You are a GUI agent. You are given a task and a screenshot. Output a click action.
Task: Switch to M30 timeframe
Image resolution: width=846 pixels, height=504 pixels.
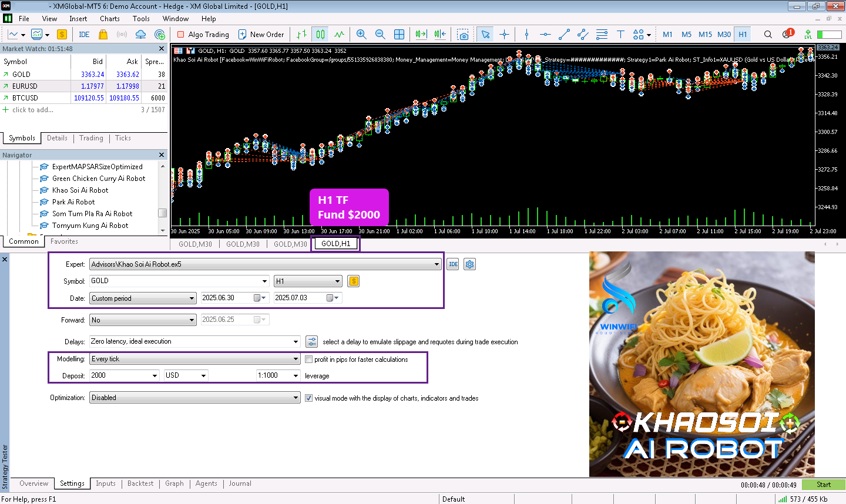(724, 34)
